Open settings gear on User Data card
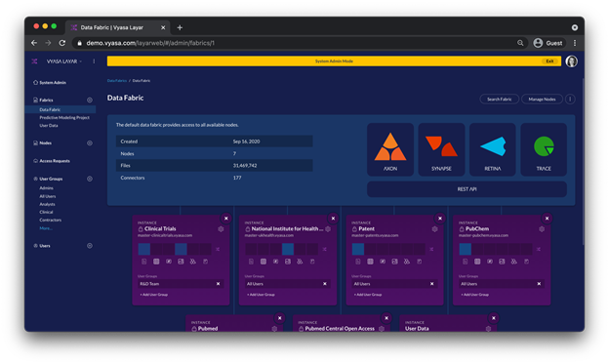The image size is (609, 364). (x=488, y=329)
